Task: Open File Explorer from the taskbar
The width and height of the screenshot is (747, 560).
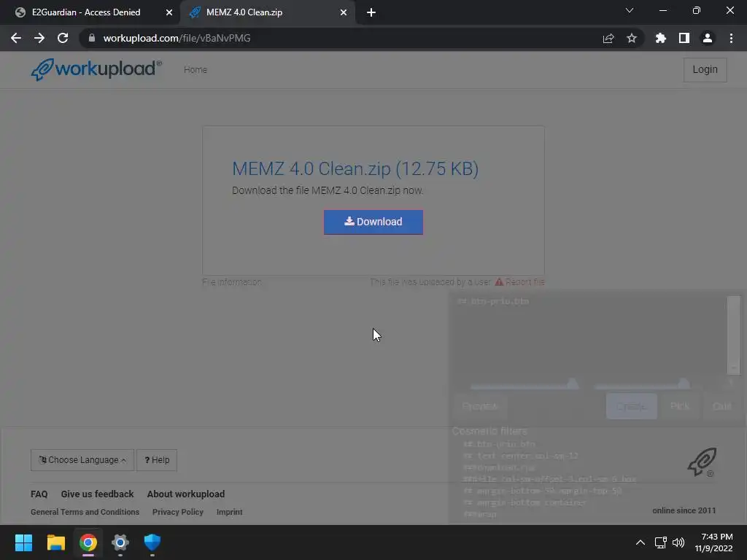Action: (x=55, y=542)
